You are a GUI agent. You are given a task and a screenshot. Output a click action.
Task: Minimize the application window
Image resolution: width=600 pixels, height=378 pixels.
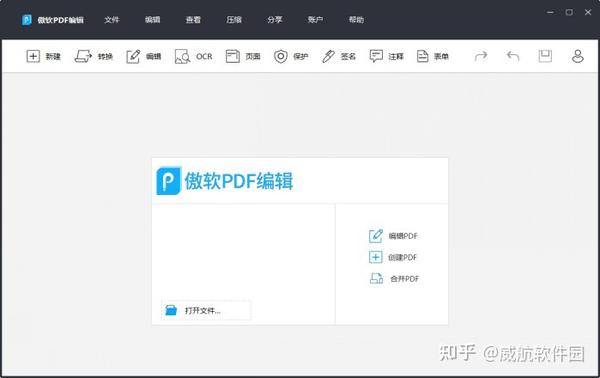pyautogui.click(x=550, y=12)
